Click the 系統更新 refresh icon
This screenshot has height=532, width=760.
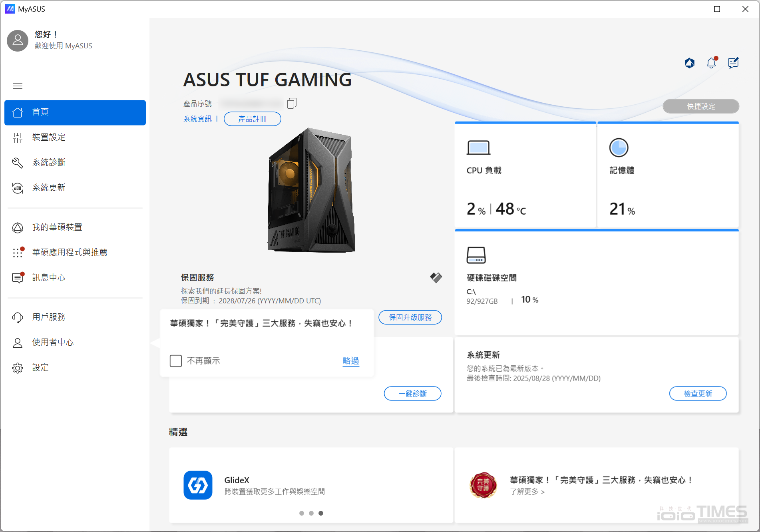point(18,188)
